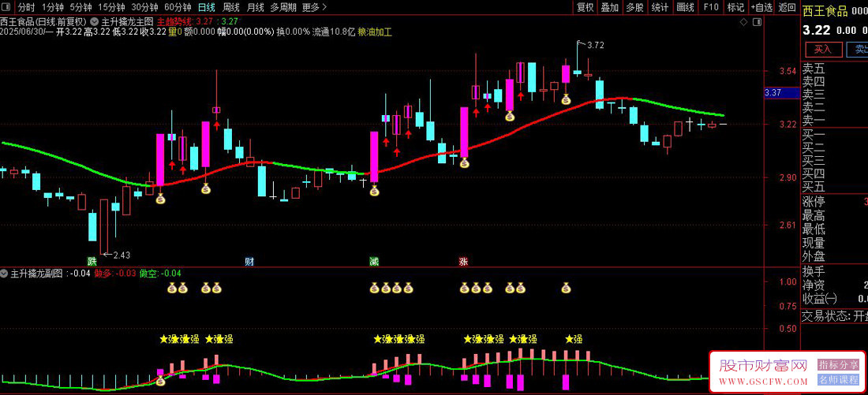Click the red 买入 buy button
Viewport: 868px width, 395px height.
pos(822,49)
